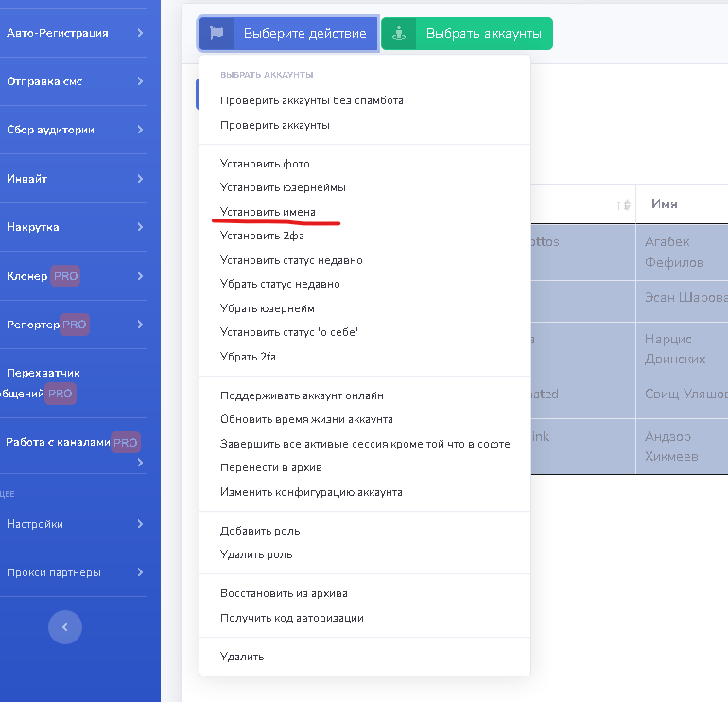Click the flag icon on action button
This screenshot has height=702, width=728.
point(217,33)
